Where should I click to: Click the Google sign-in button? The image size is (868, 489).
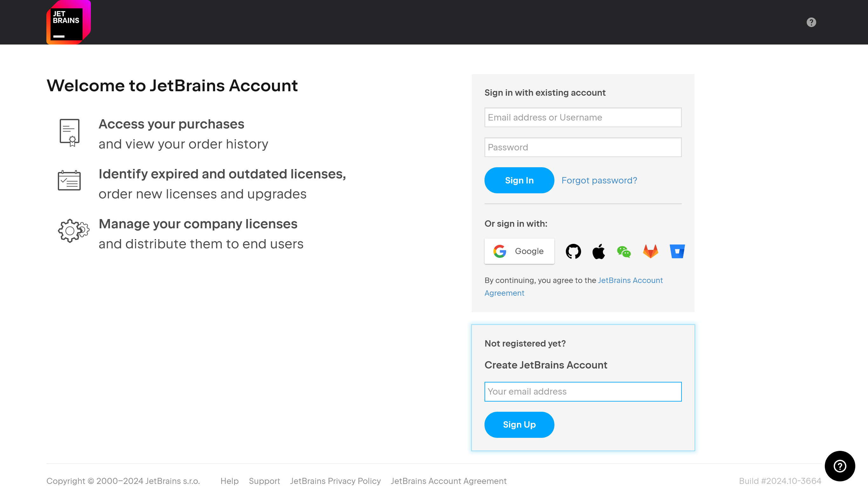coord(519,251)
